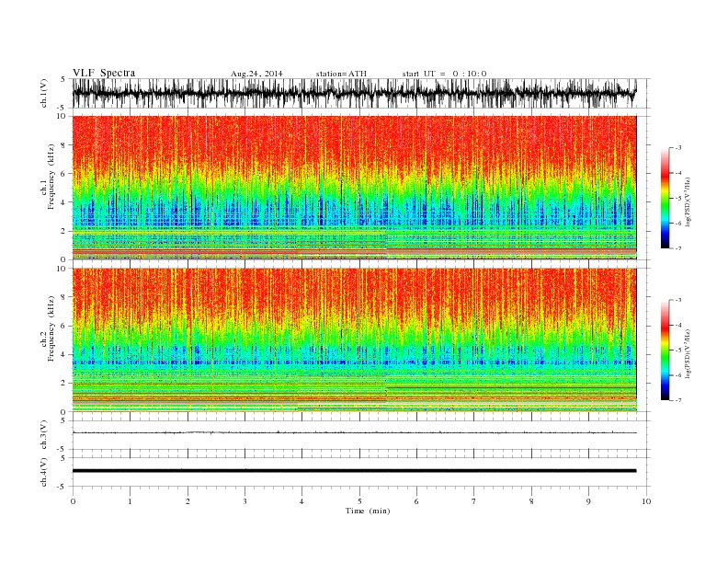This screenshot has height=563, width=728.
Task: Click the "2" kHz tick of ch.2 spectrogram
Action: [x=64, y=384]
